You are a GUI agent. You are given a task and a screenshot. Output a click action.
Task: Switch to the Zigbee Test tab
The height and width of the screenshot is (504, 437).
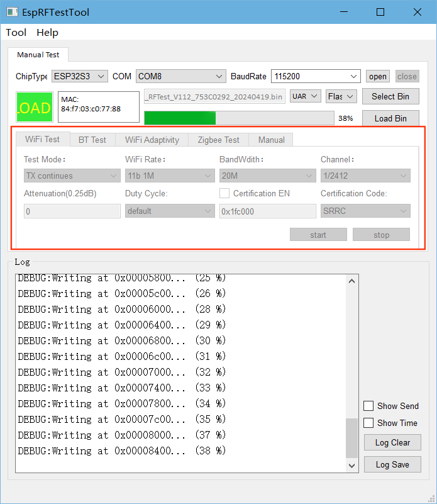coord(218,140)
